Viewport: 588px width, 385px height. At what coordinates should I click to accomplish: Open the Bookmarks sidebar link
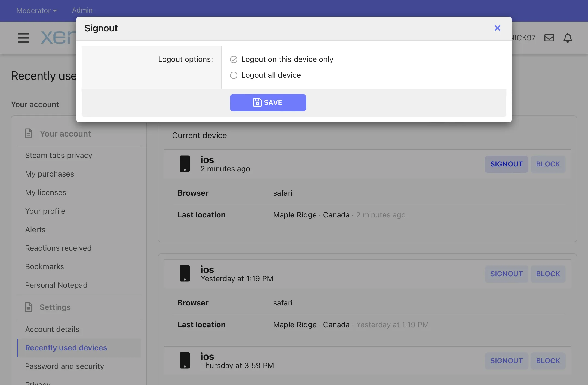pos(44,266)
